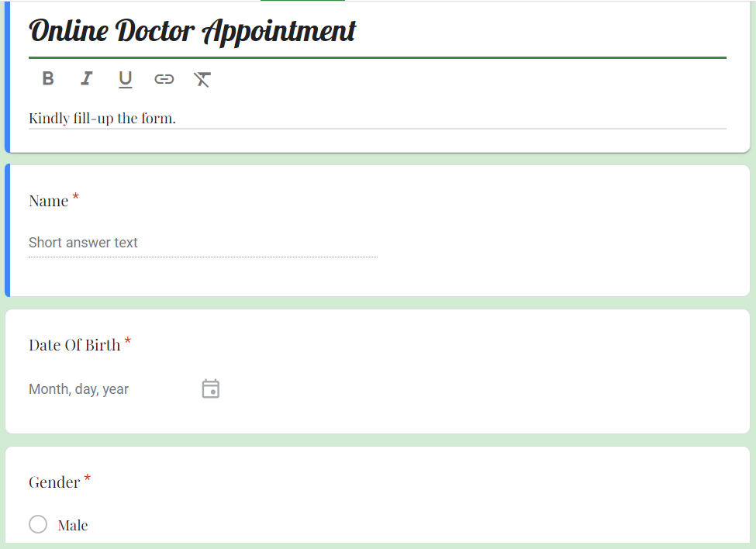Edit the Online Doctor Appointment title

tap(192, 32)
